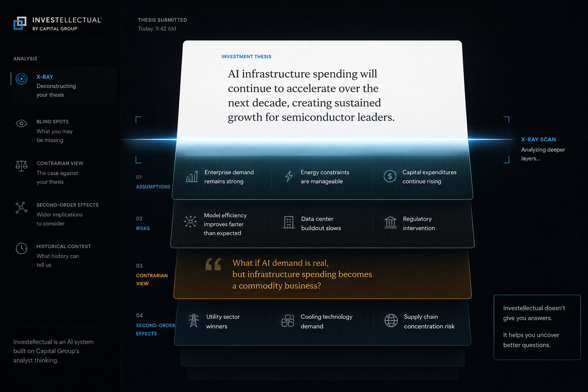Click the THESIS SUBMITTED heading
The image size is (588, 392).
(x=162, y=20)
